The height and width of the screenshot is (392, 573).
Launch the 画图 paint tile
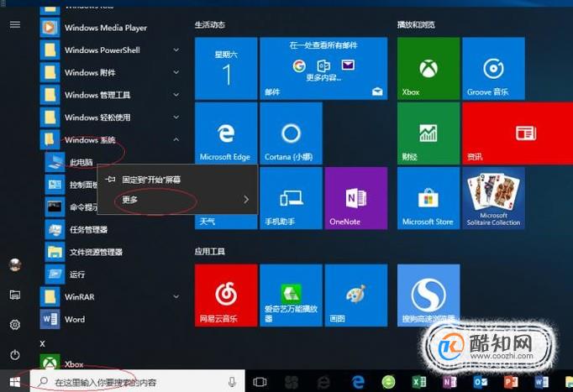pyautogui.click(x=356, y=295)
